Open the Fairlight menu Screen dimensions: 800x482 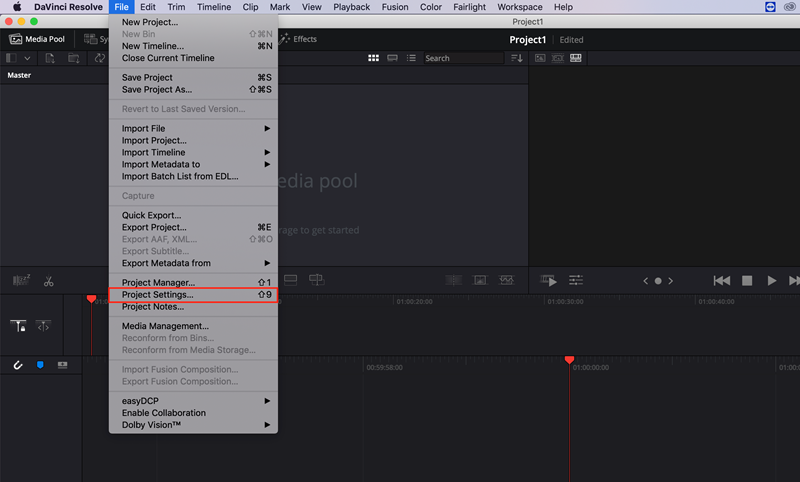(469, 7)
